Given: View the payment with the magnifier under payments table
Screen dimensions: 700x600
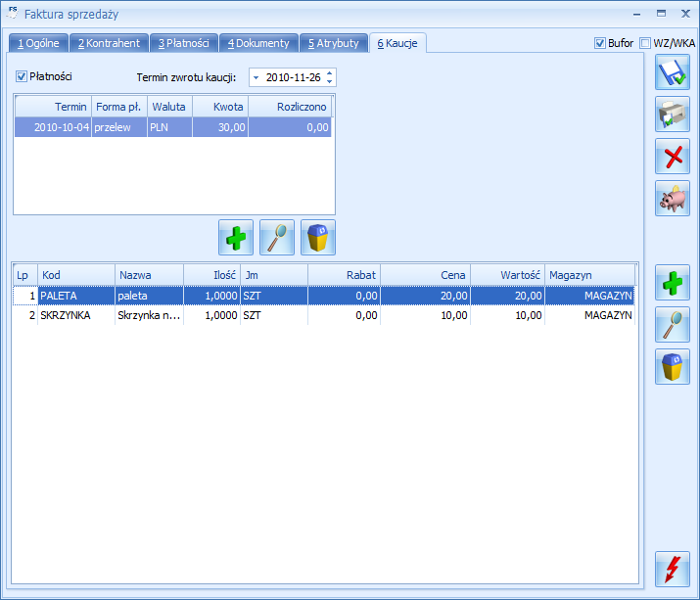Looking at the screenshot, I should point(277,238).
